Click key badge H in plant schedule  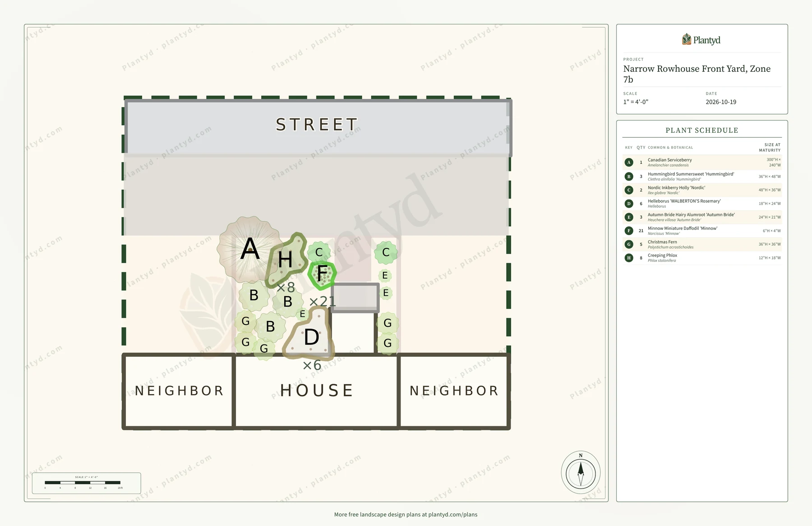(629, 258)
